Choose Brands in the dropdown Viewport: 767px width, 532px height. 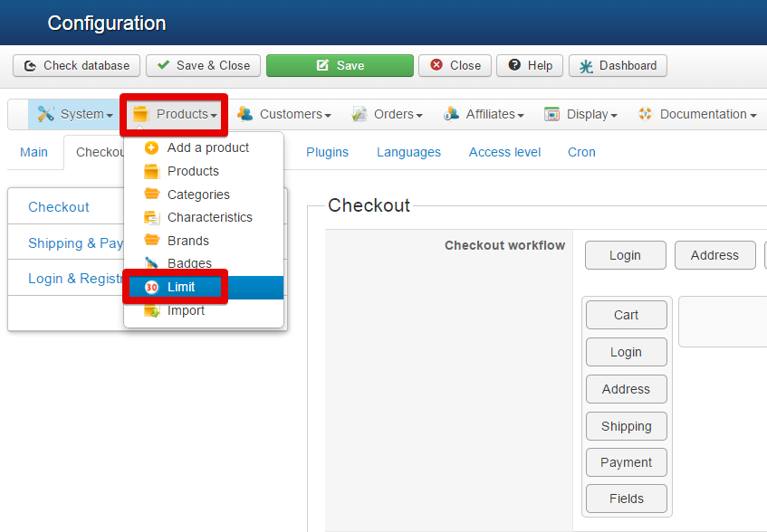(204, 241)
